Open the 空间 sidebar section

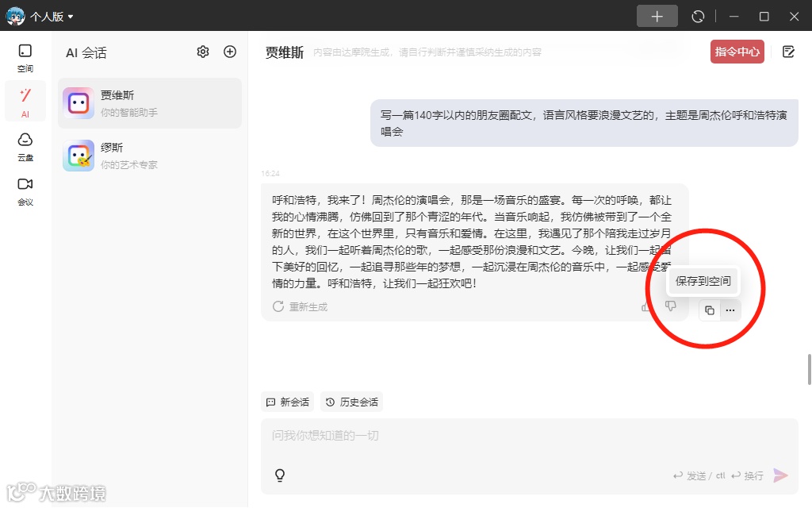point(25,58)
